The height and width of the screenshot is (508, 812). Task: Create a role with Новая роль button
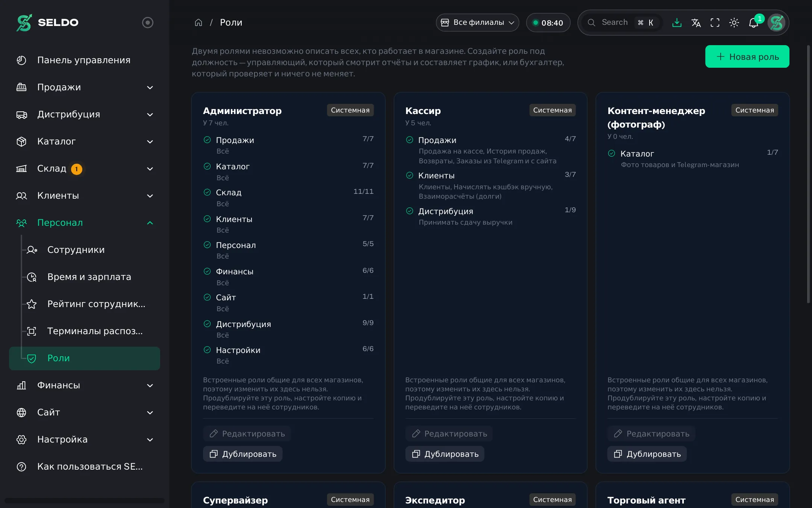click(x=747, y=56)
